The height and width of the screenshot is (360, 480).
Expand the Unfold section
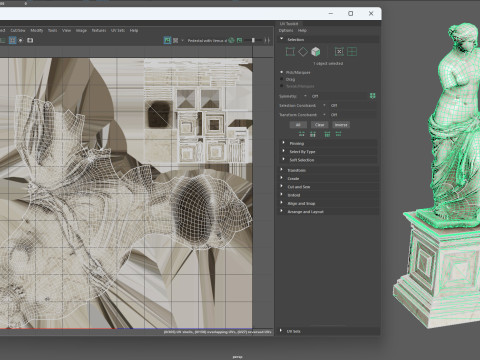coord(329,195)
